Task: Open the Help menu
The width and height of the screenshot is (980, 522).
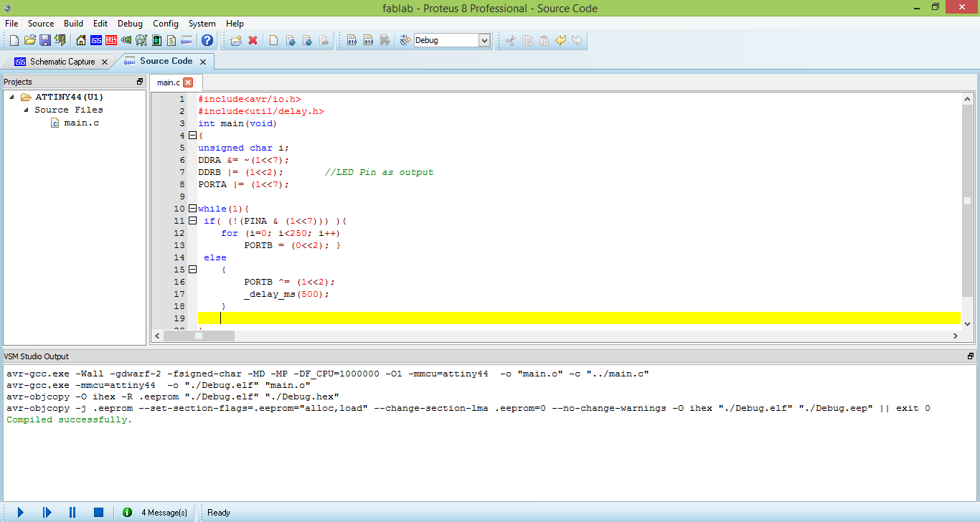Action: click(x=235, y=24)
